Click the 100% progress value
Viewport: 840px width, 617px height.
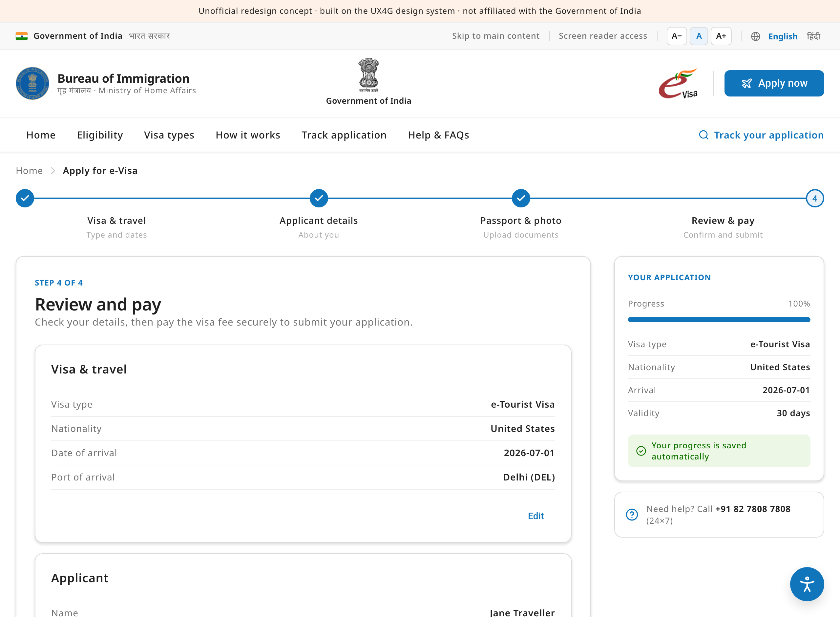799,304
